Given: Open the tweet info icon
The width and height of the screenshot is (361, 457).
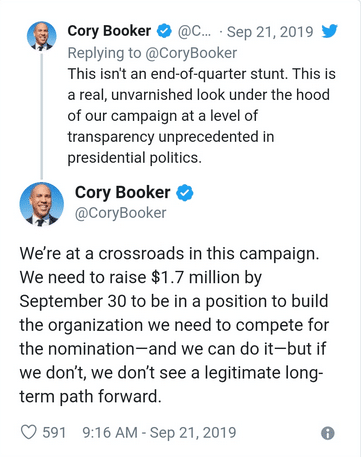Looking at the screenshot, I should pos(328,433).
